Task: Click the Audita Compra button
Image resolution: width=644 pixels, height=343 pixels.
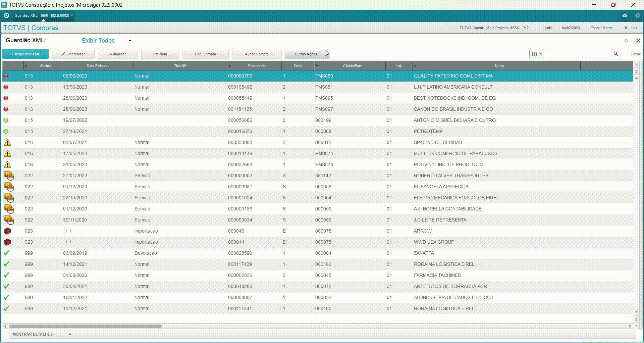Action: (x=257, y=54)
